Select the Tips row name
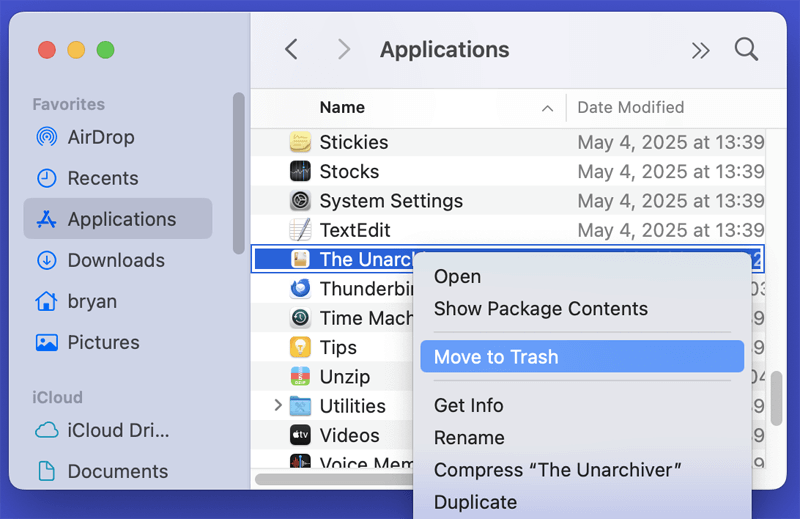800x519 pixels. (338, 348)
